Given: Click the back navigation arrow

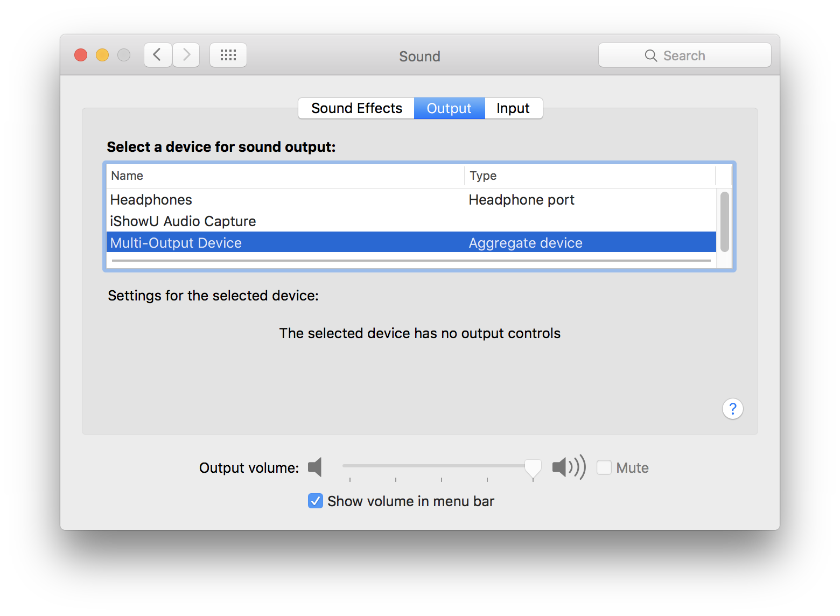Looking at the screenshot, I should [x=158, y=55].
